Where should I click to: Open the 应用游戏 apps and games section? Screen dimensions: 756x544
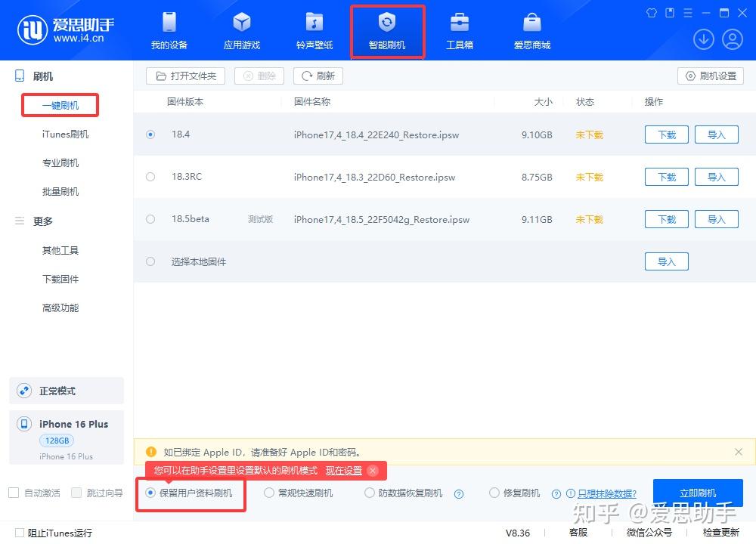click(x=242, y=30)
